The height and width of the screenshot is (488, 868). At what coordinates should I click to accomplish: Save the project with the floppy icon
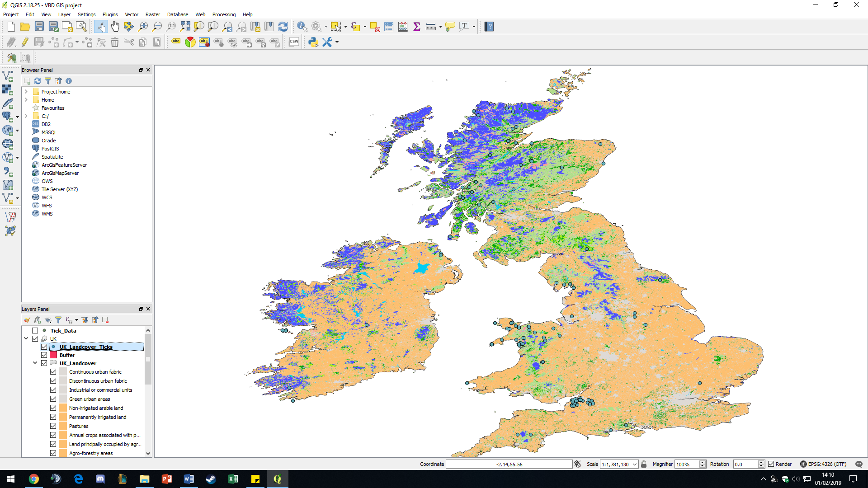[x=39, y=27]
